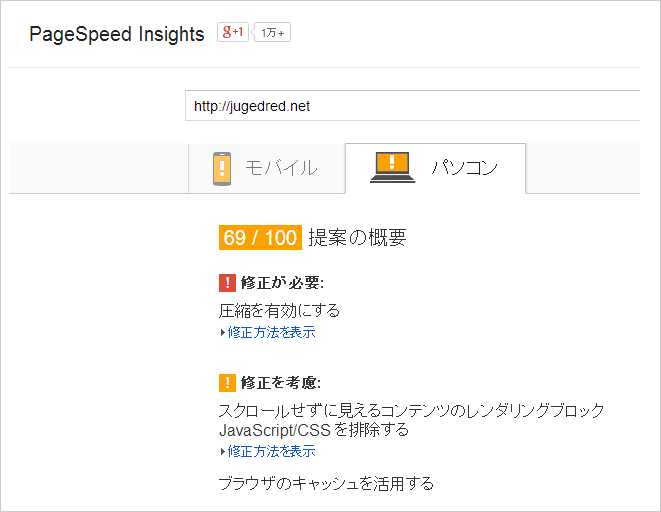
Task: Expand the triangle under 圧縮を有効にする
Action: click(222, 333)
